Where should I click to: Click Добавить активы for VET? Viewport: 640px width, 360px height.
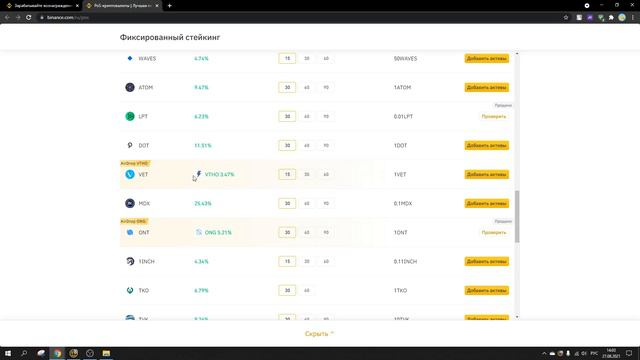[x=487, y=174]
